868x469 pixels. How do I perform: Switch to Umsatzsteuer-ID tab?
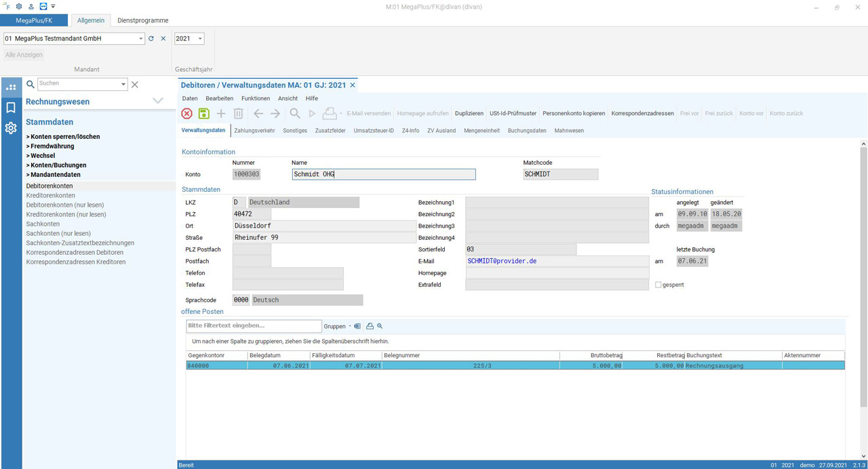click(x=374, y=130)
